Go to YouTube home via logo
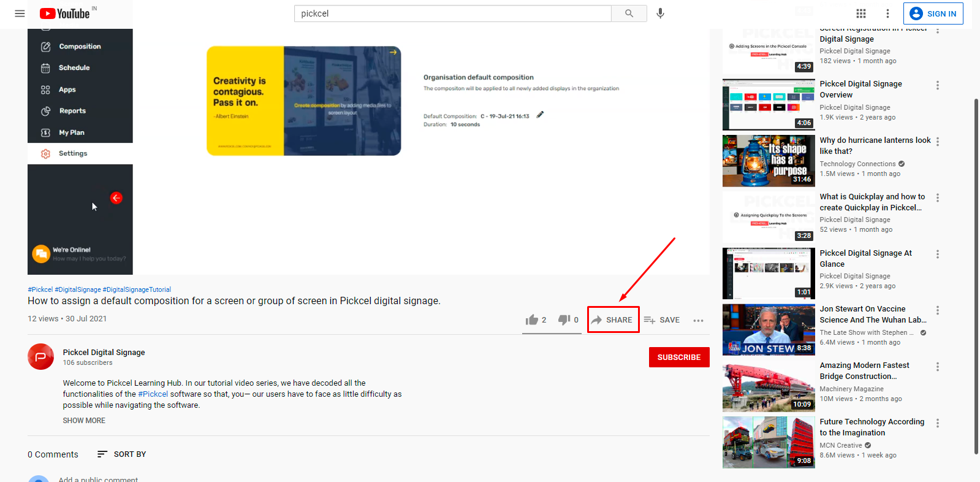This screenshot has height=482, width=980. point(65,13)
